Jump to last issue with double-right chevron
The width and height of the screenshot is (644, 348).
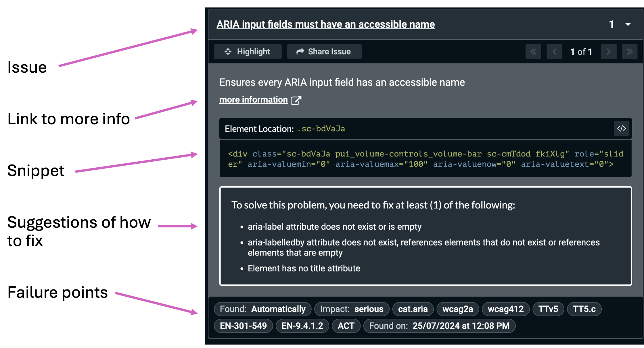(630, 52)
